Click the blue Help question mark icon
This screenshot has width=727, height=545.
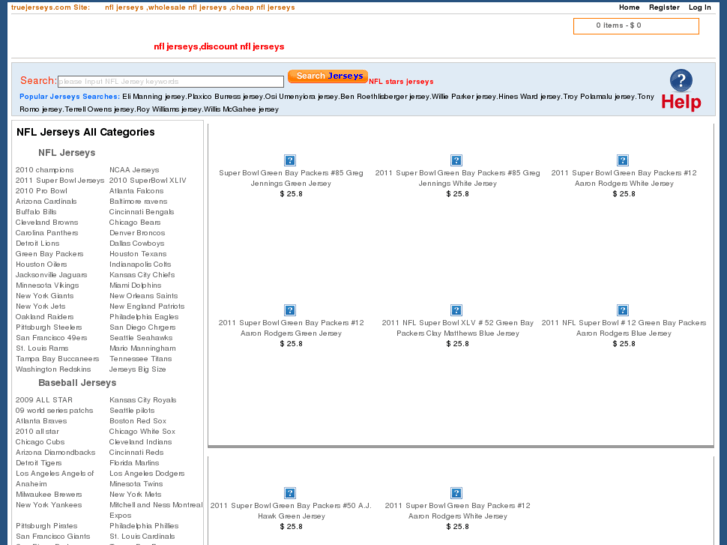[681, 81]
